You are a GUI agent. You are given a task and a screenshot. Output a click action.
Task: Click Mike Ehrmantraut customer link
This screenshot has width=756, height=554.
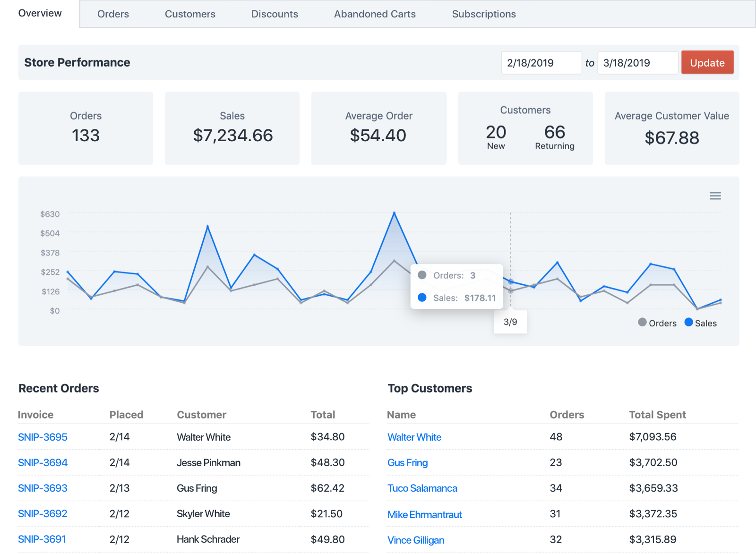click(x=424, y=515)
